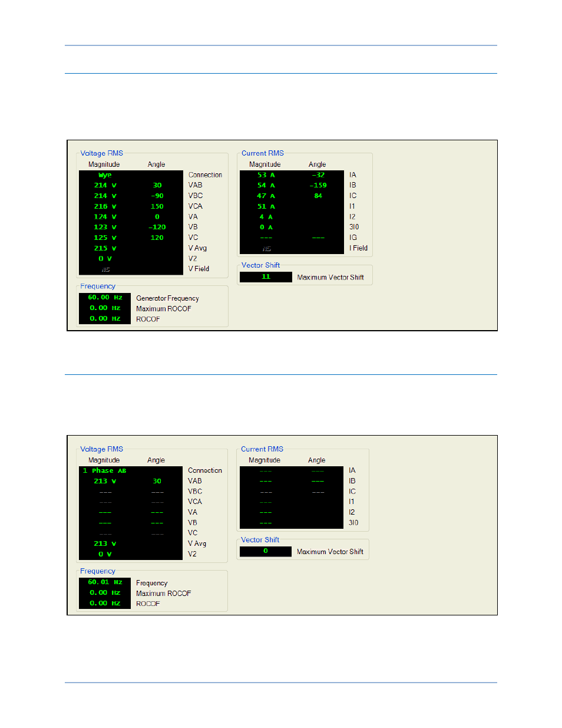Click the '1 Phase AB' connection value
562x728 pixels.
[104, 471]
